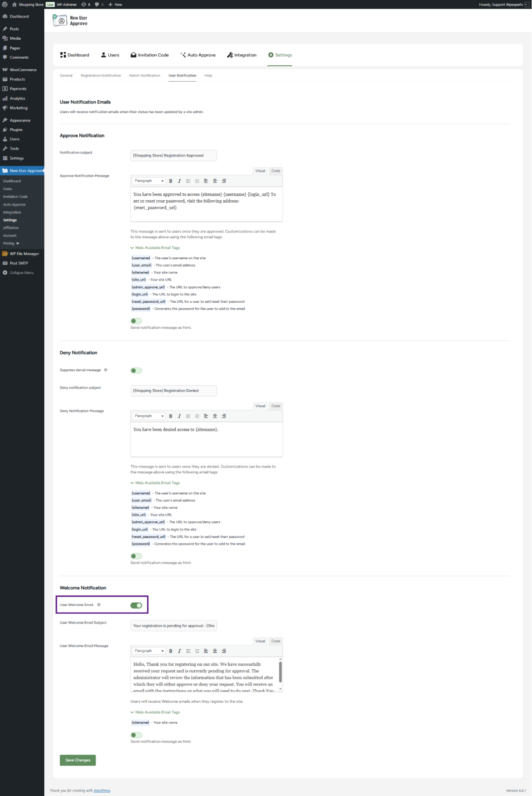This screenshot has width=532, height=796.
Task: Click align center icon in Approve Notification editor
Action: pyautogui.click(x=215, y=181)
